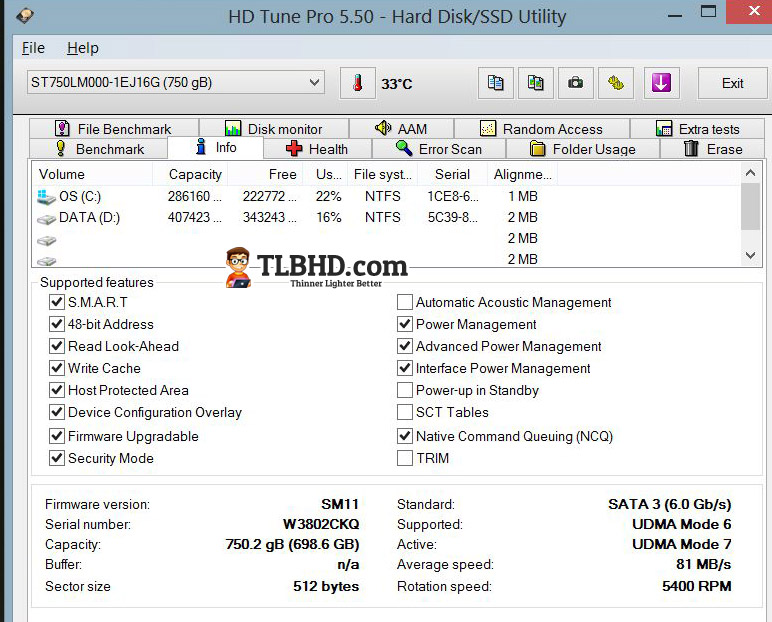Viewport: 772px width, 622px height.
Task: Sort by the File system column header
Action: coord(383,174)
